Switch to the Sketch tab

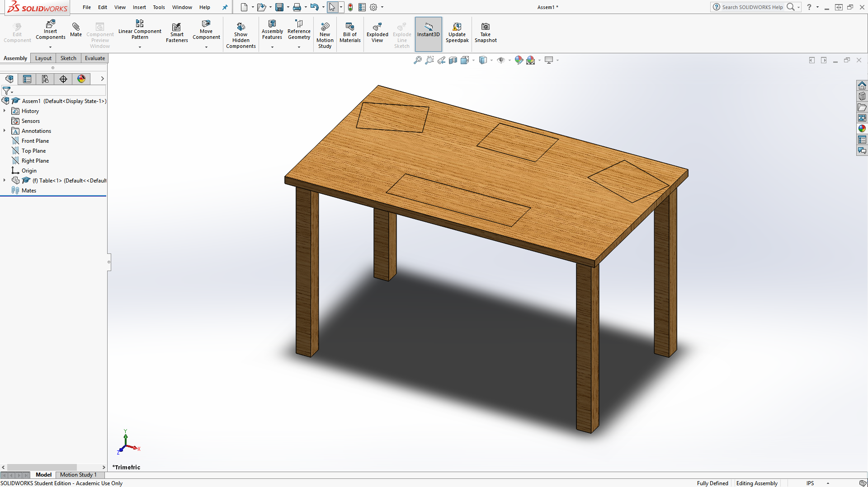pyautogui.click(x=68, y=58)
